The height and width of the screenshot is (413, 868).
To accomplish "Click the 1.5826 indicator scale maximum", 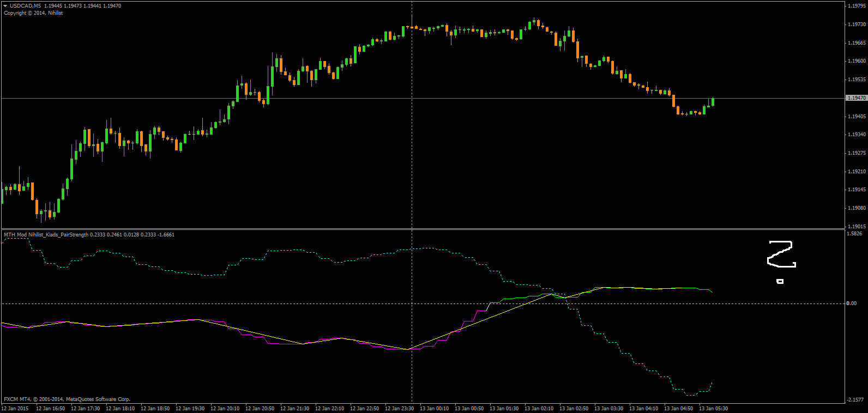I will [854, 234].
